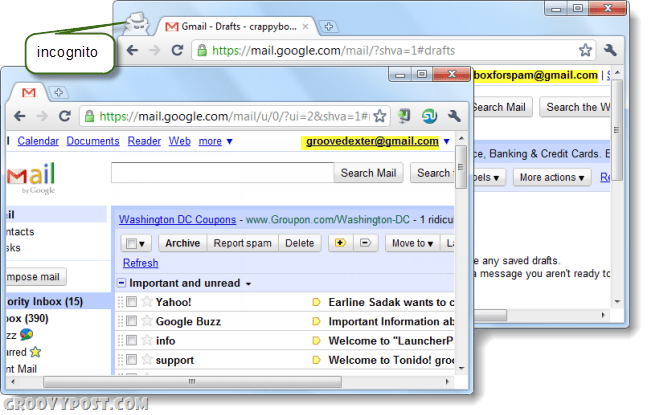Click Search Mail in the front window

tap(368, 173)
